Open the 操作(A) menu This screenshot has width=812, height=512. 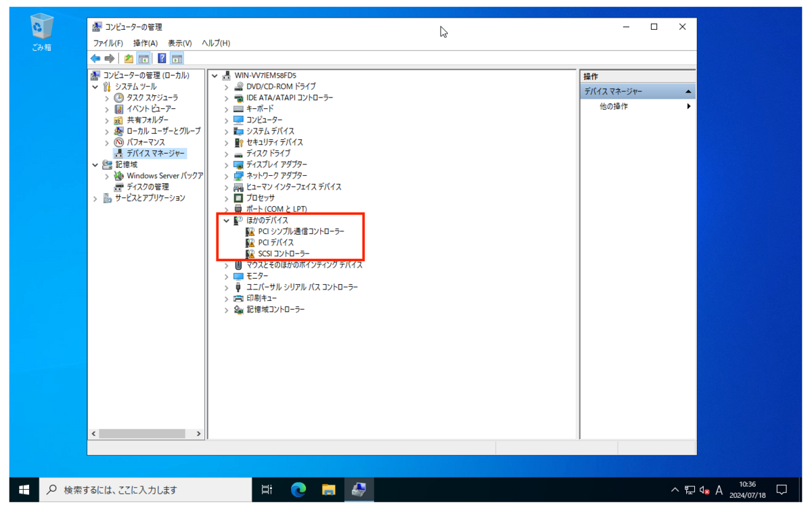click(145, 43)
